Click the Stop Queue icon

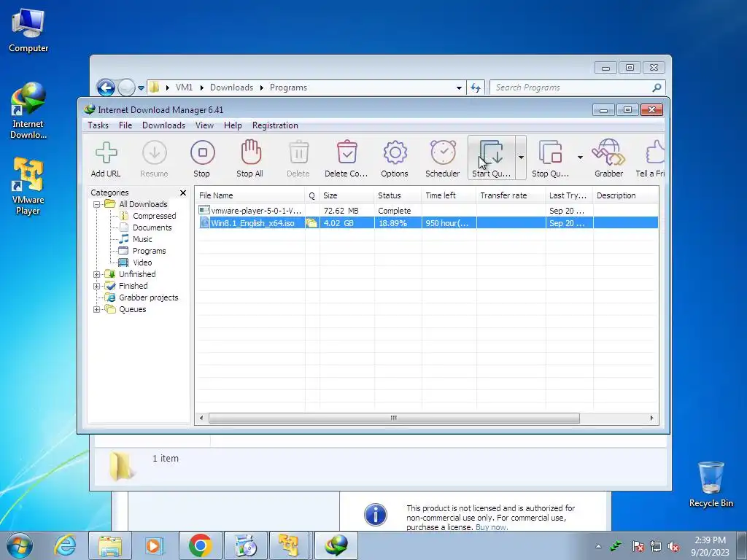[551, 152]
